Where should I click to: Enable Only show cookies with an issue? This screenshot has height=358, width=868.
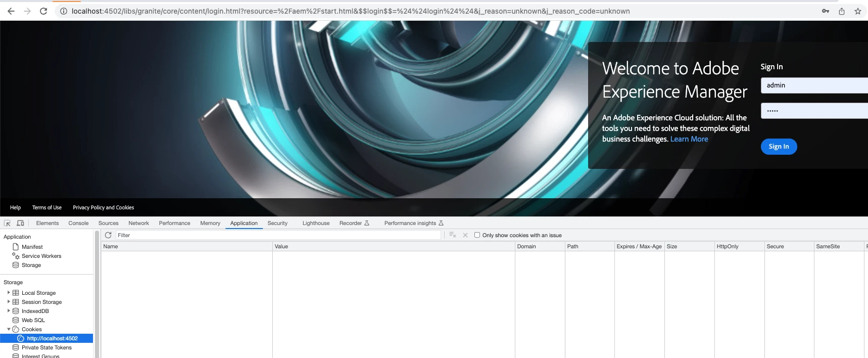pos(477,235)
